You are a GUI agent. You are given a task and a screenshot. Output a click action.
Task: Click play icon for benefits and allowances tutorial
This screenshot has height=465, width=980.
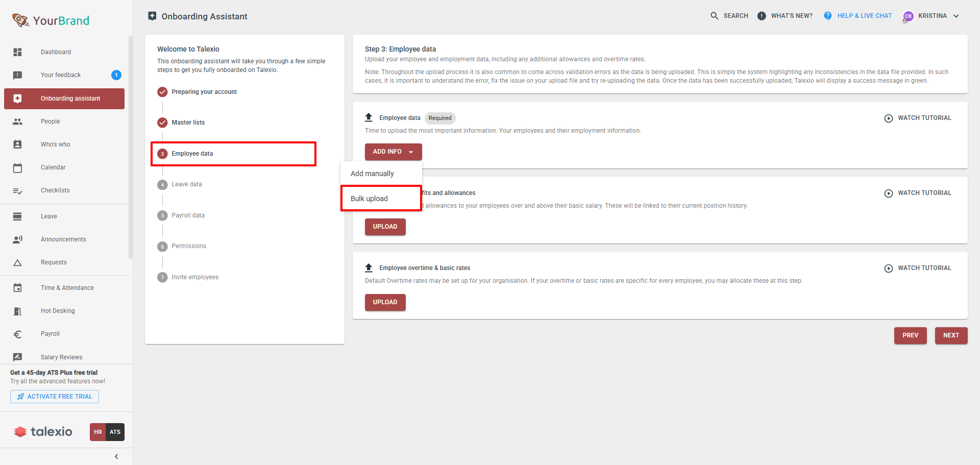click(889, 193)
